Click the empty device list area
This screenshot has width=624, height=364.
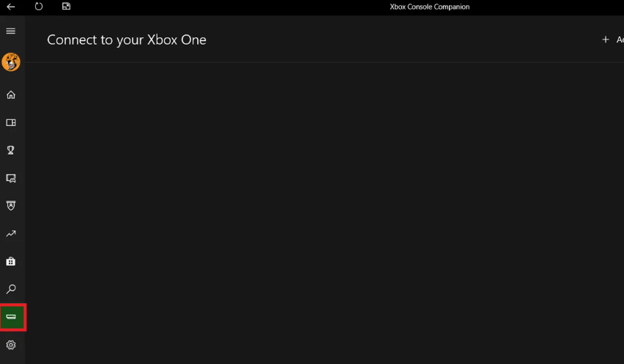click(322, 212)
